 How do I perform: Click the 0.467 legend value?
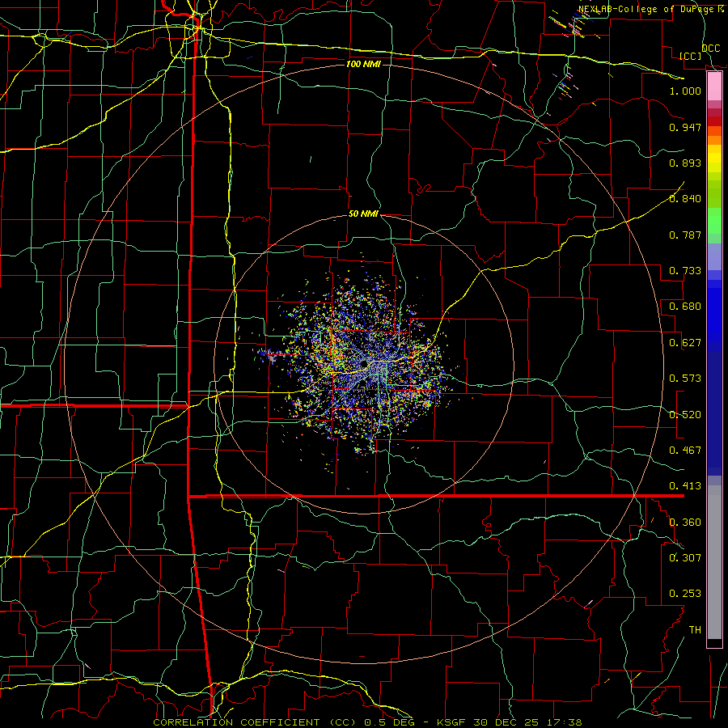pos(685,451)
